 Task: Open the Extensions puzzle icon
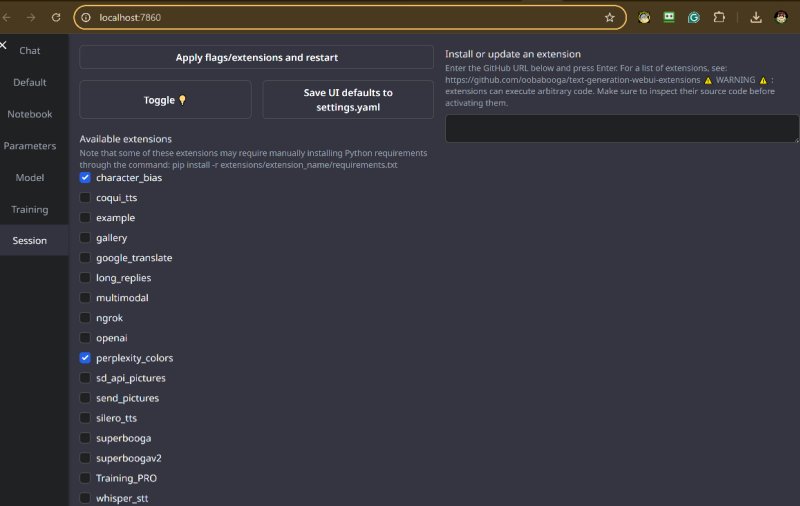click(x=719, y=17)
